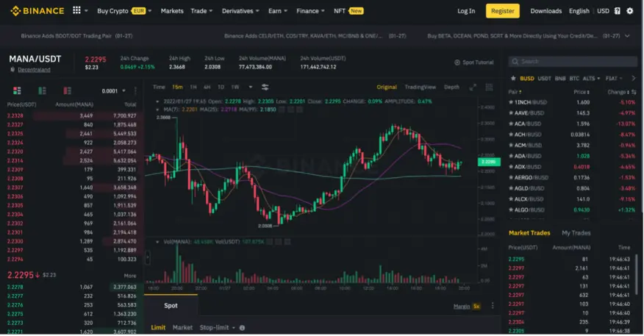Switch to the 1H chart interval
Screen dimensions: 644x336
[193, 87]
